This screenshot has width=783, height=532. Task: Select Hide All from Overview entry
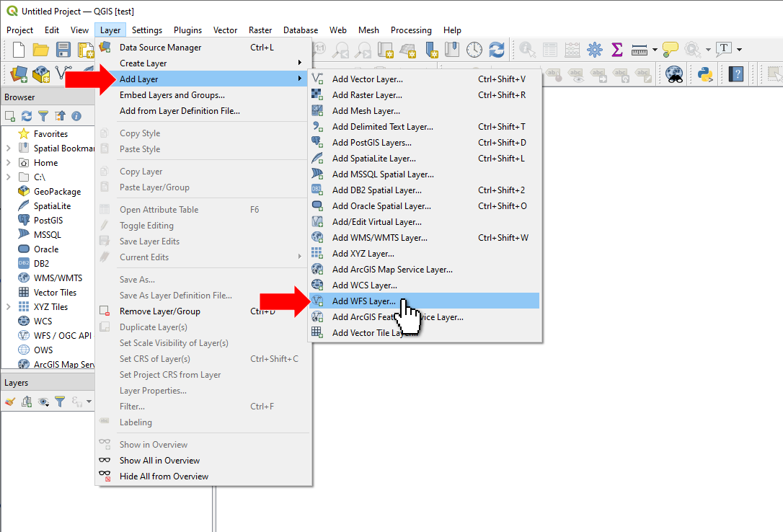point(203,476)
